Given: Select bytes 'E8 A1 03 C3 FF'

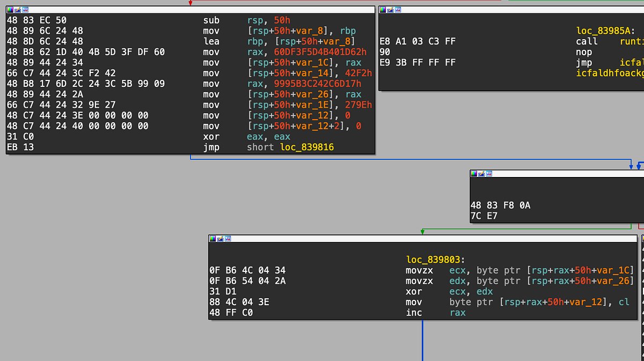Looking at the screenshot, I should click(x=418, y=41).
